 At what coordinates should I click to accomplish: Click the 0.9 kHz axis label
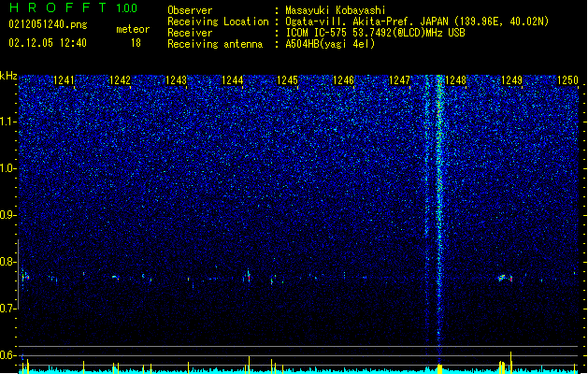(x=8, y=215)
